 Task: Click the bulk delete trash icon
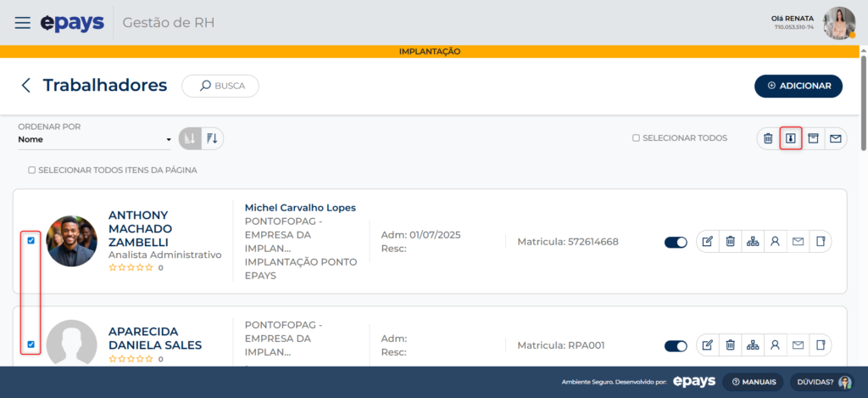(768, 138)
